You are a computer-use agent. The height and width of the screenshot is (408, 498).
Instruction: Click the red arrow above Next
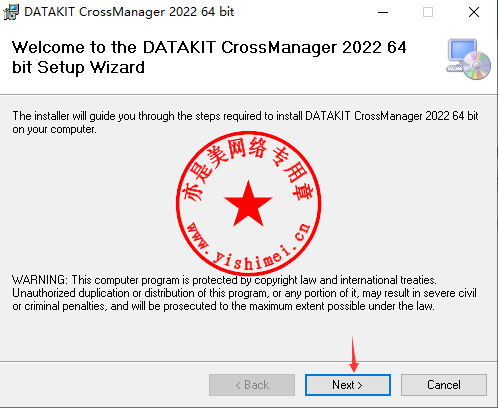point(354,354)
